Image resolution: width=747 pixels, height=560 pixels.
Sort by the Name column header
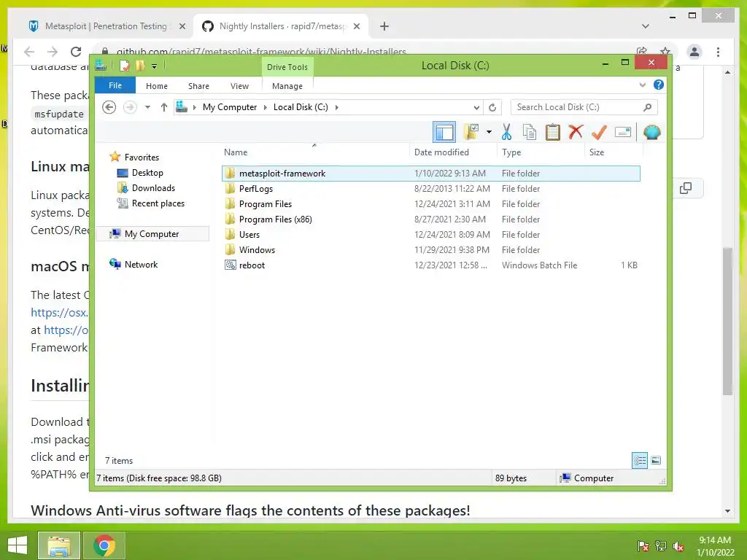tap(315, 152)
